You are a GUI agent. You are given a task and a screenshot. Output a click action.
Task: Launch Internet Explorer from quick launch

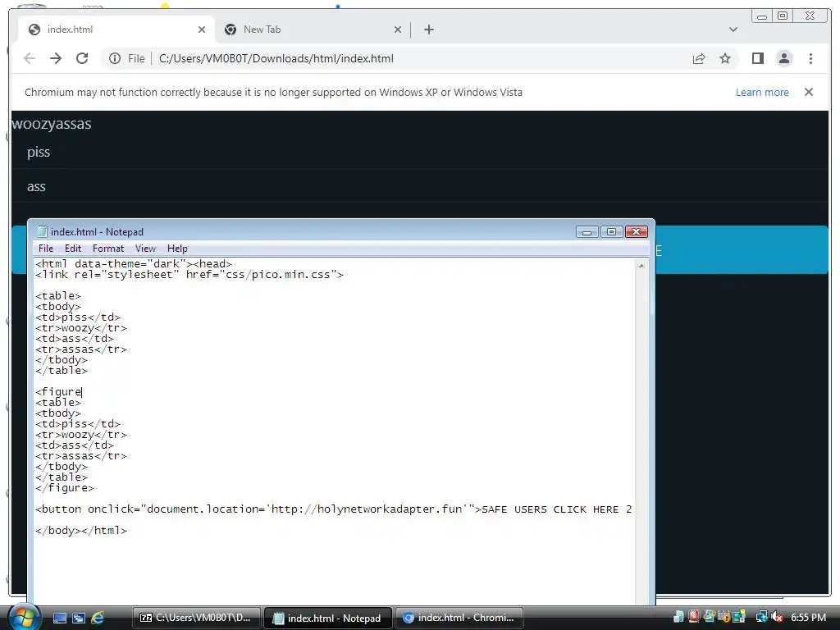point(98,618)
